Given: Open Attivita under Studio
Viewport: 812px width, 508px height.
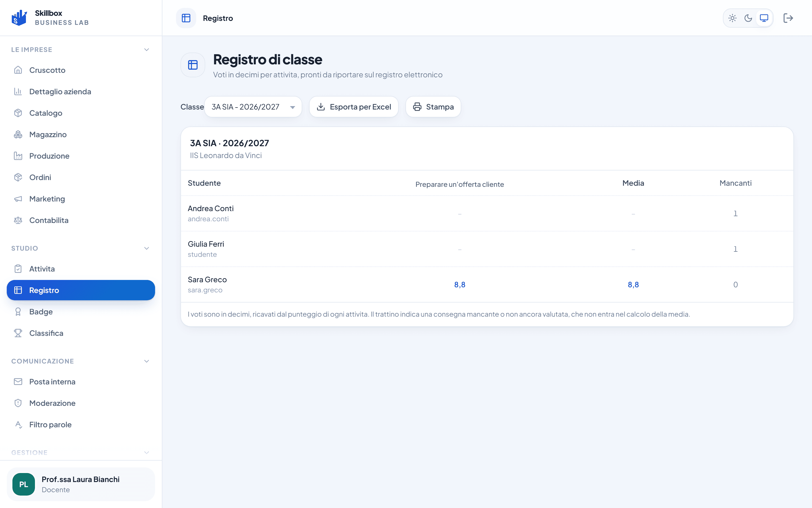Looking at the screenshot, I should pyautogui.click(x=81, y=269).
